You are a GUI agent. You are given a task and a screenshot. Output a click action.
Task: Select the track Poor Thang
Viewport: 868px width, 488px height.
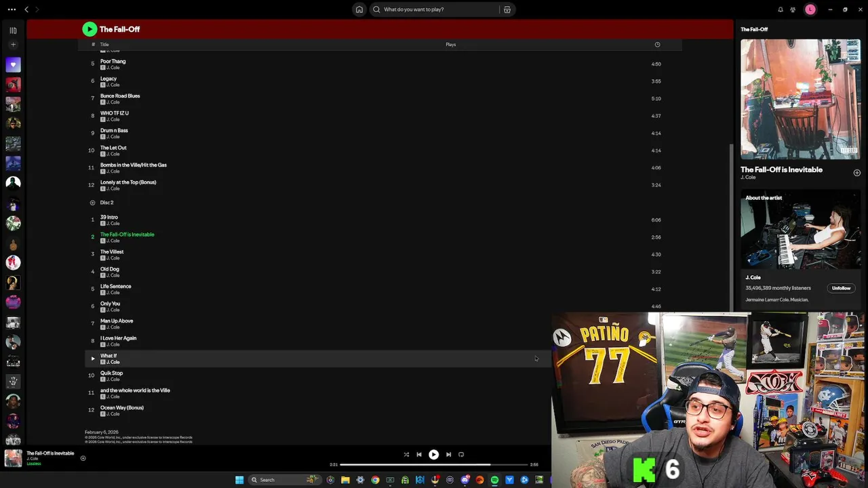(x=113, y=61)
